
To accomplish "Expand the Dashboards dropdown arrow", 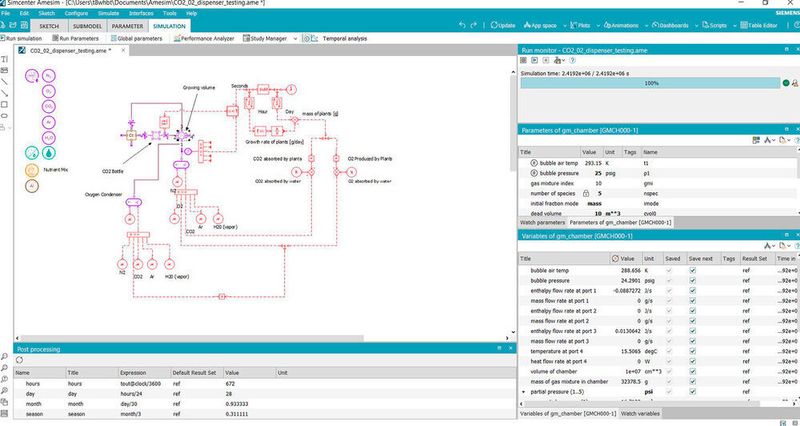I will 695,25.
